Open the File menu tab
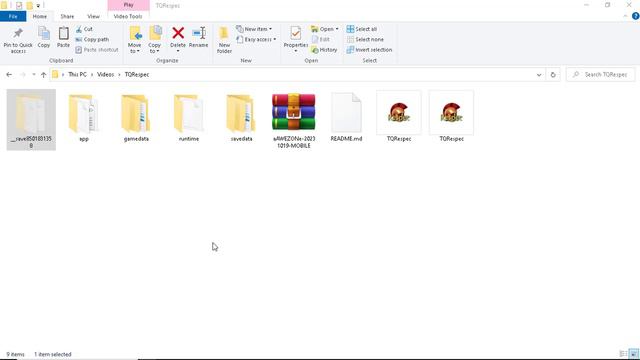The height and width of the screenshot is (360, 640). [x=13, y=16]
